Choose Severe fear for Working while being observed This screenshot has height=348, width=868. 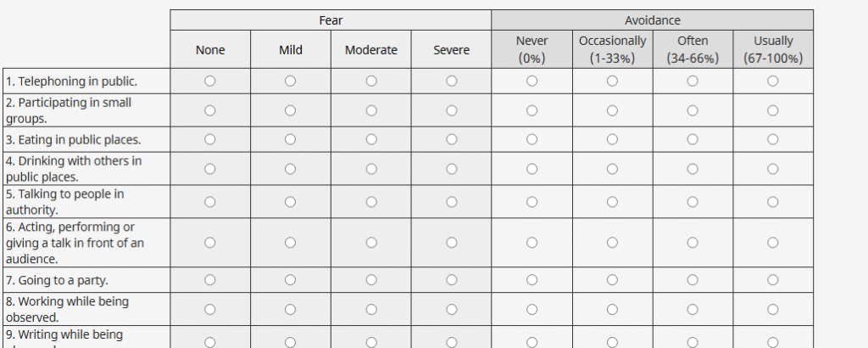(x=452, y=309)
